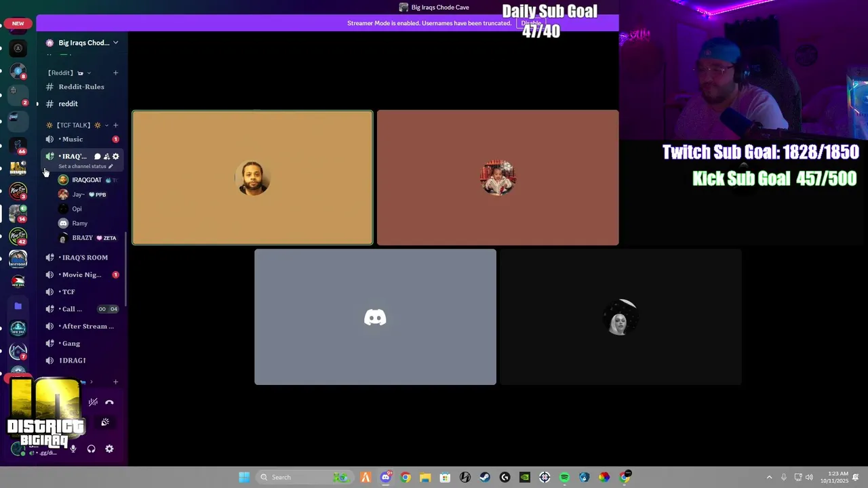Open the server icon with the 42 badge
Screen dimensions: 868x488
[18, 237]
